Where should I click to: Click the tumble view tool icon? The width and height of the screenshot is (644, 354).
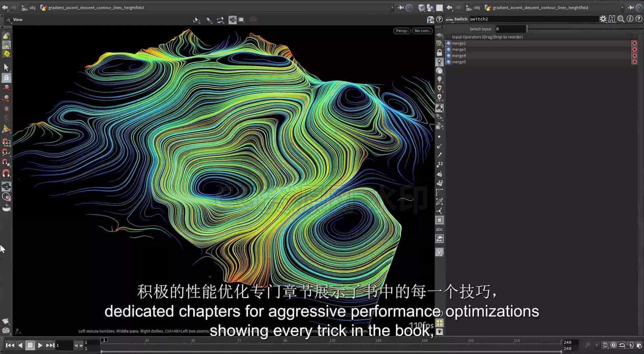pyautogui.click(x=196, y=20)
